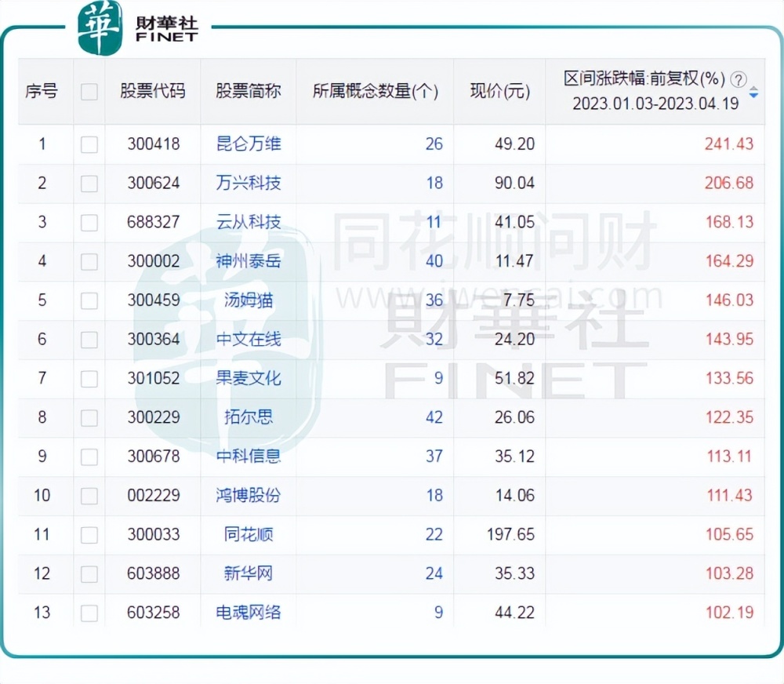Screen dimensions: 784x684
Task: Open 鸿博股份 stock details
Action: click(x=249, y=496)
